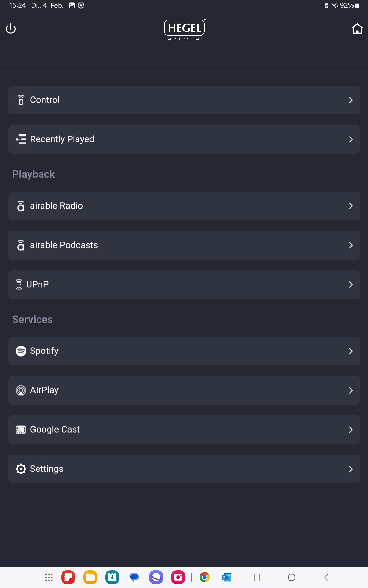
Task: Open the UPnP device icon
Action: point(19,285)
